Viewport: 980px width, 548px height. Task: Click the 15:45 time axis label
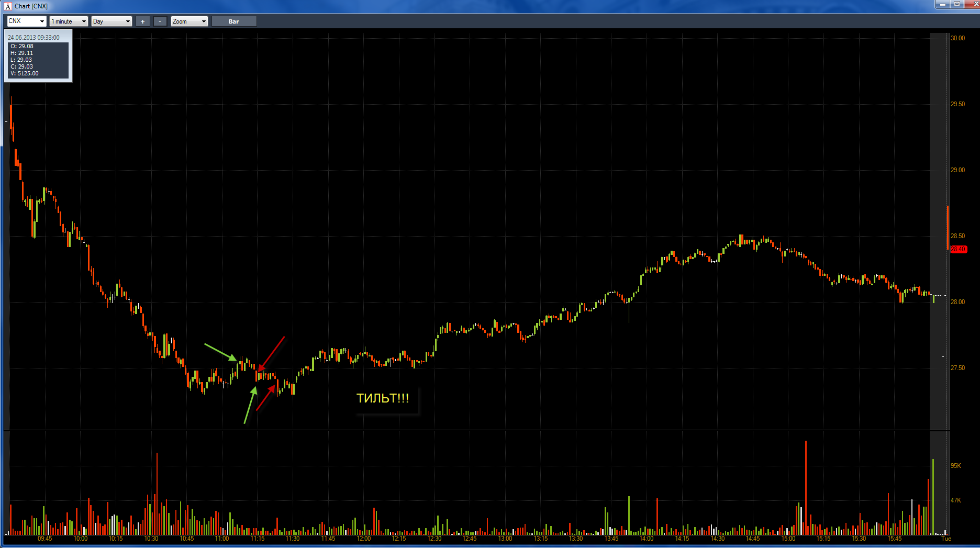pyautogui.click(x=895, y=539)
